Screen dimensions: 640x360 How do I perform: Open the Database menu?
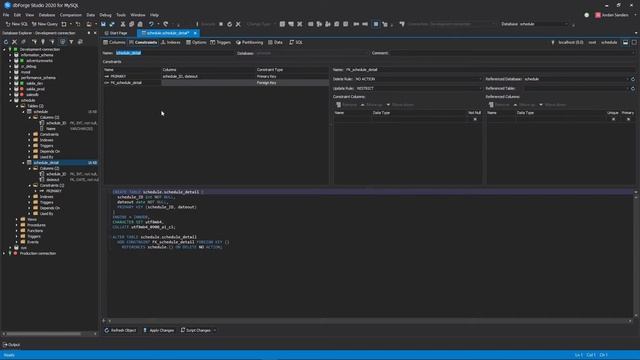click(x=47, y=15)
